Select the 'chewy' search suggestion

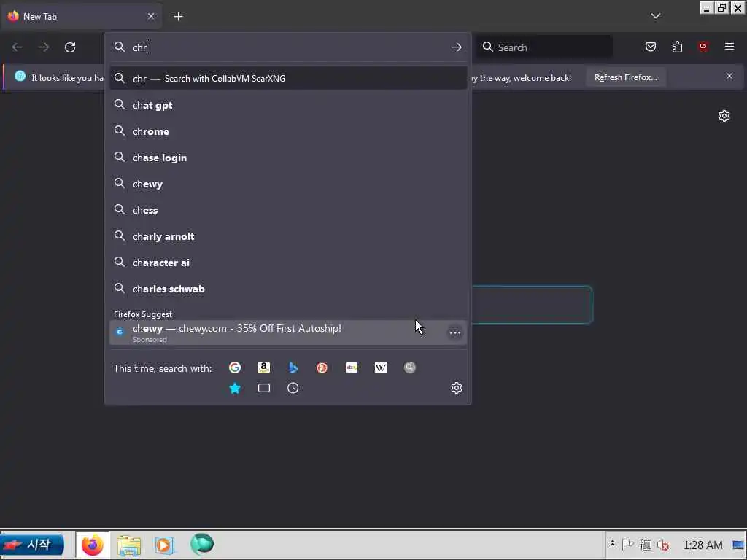(288, 184)
